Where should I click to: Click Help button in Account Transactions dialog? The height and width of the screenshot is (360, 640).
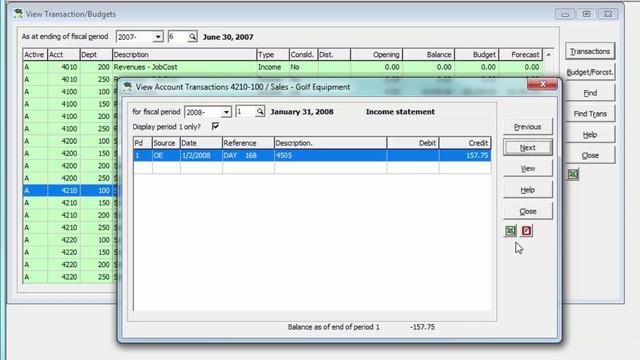527,190
